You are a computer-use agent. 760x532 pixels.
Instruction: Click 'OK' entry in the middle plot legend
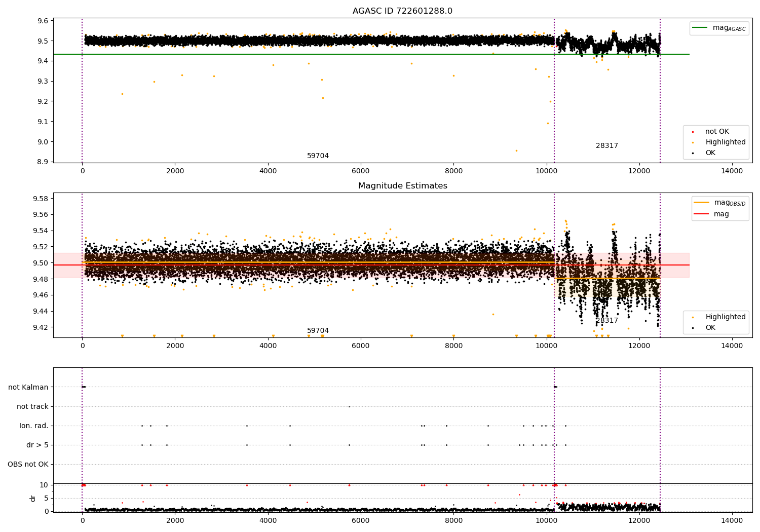coord(710,328)
